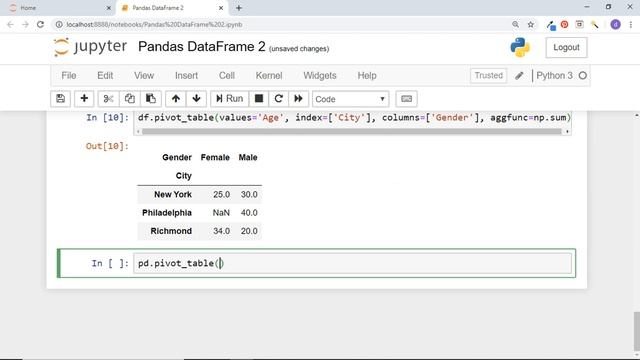Rename notebook title Pandas DataFrame 2

(202, 47)
